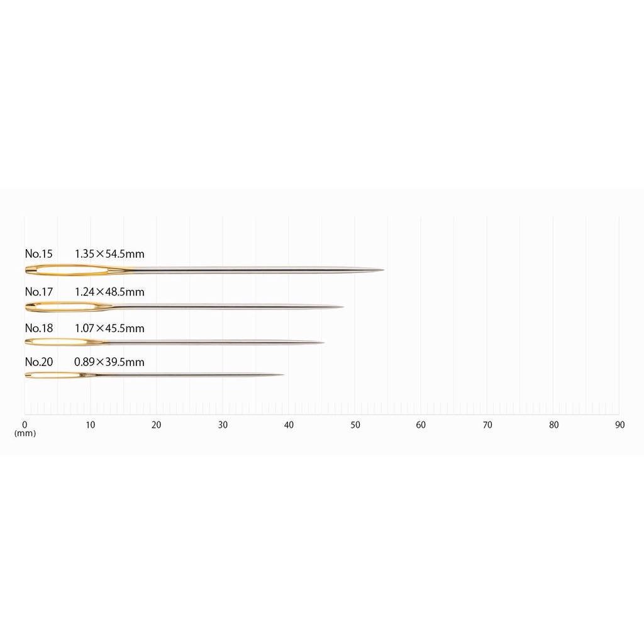Click the pointed tip of No.18 needle
This screenshot has height=644, width=644.
tap(317, 342)
